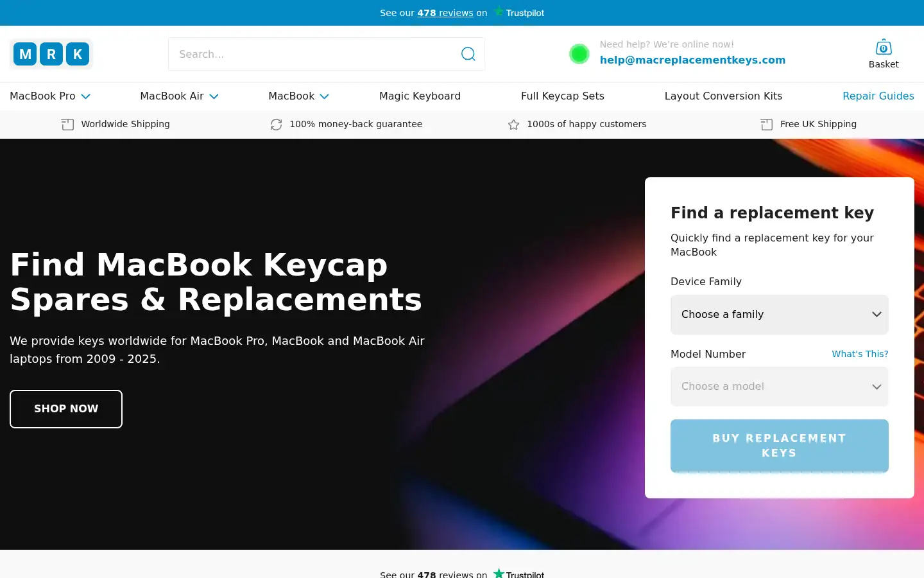Viewport: 924px width, 578px height.
Task: Click the happy customers star icon
Action: tap(513, 125)
